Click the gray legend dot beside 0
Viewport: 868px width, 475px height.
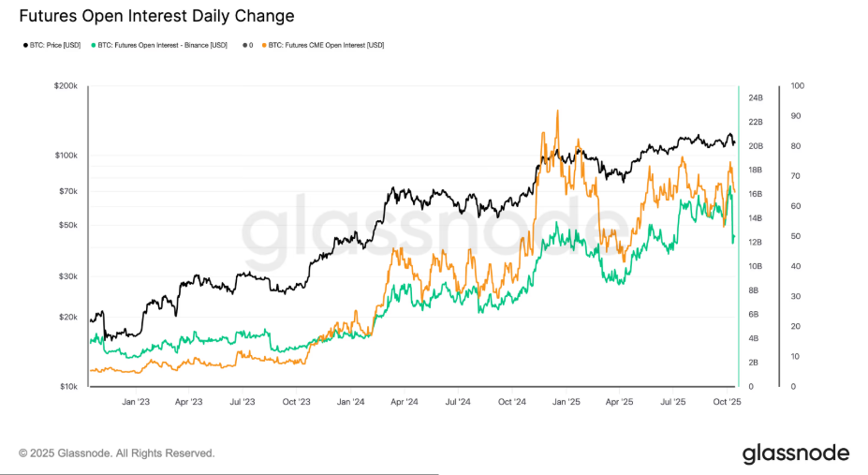point(244,45)
